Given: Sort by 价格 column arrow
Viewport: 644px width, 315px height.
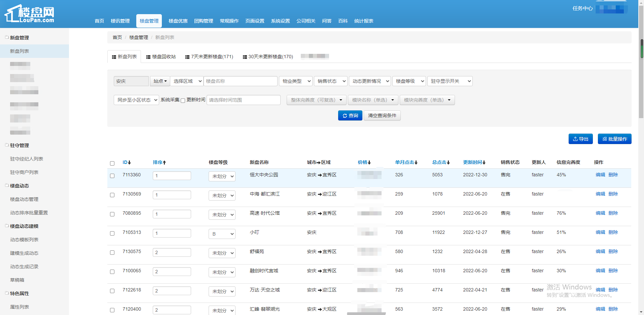Looking at the screenshot, I should pyautogui.click(x=369, y=163).
